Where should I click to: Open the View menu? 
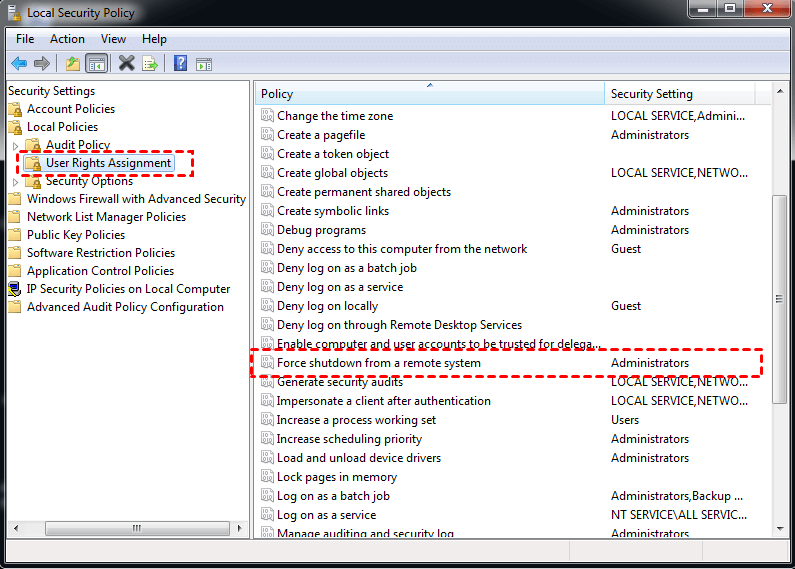(113, 39)
